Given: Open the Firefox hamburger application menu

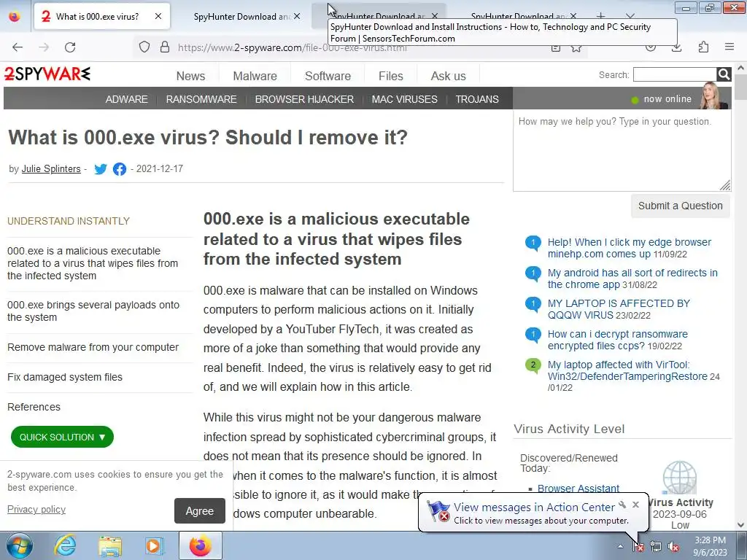Looking at the screenshot, I should [x=729, y=47].
